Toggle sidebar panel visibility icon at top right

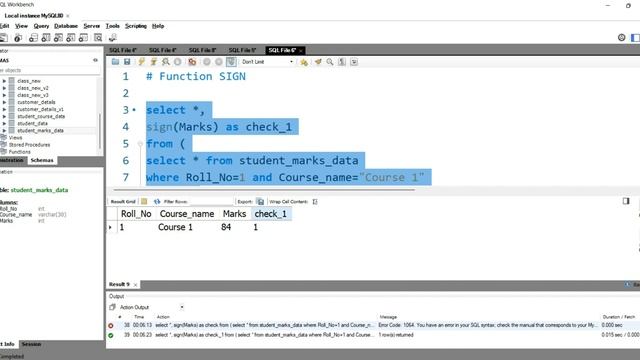click(635, 38)
